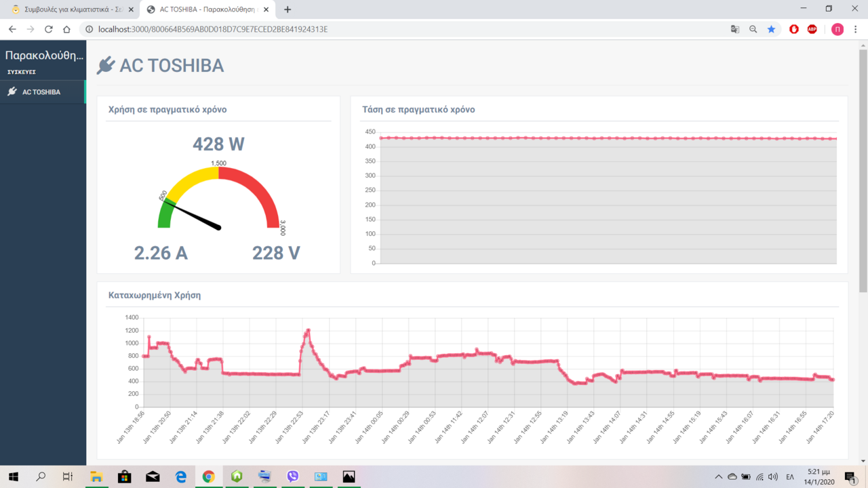
Task: Show hidden system tray icons
Action: 719,477
